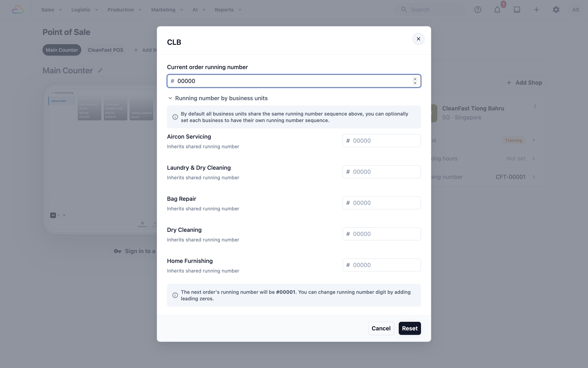Viewport: 588px width, 368px height.
Task: Click the Search field in the top bar
Action: tap(430, 10)
